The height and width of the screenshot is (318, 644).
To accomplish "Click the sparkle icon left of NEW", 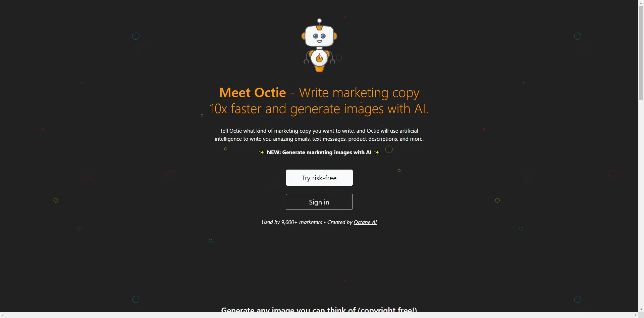I will coord(262,152).
